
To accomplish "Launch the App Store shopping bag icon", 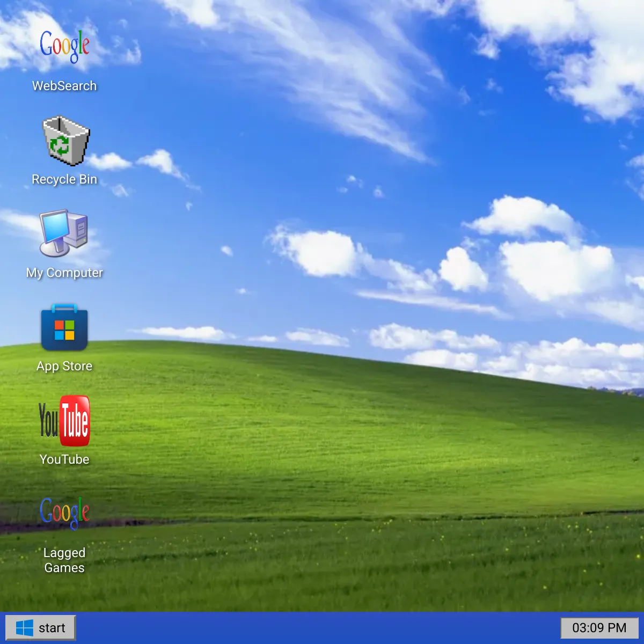I will point(64,327).
